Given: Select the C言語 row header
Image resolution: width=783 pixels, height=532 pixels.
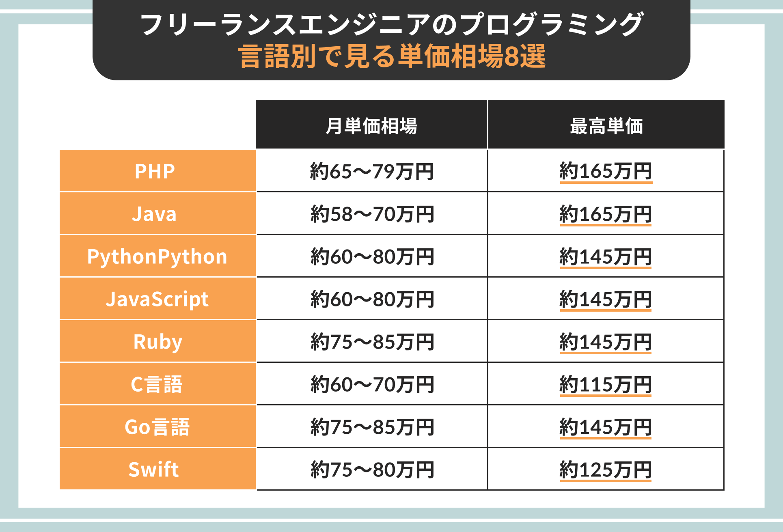Looking at the screenshot, I should (157, 384).
